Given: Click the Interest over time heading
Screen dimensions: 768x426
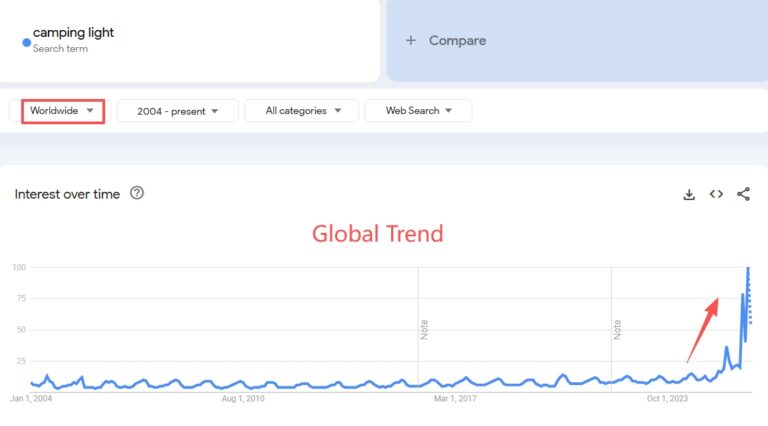Looking at the screenshot, I should (67, 194).
